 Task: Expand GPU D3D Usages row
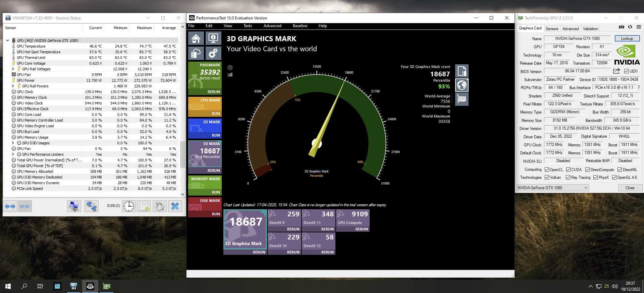click(x=13, y=143)
